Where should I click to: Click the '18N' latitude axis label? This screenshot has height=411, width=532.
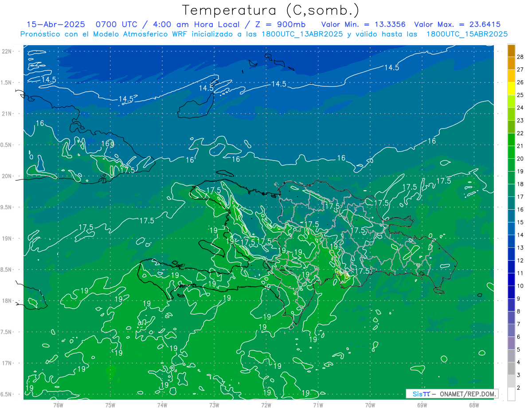(8, 301)
